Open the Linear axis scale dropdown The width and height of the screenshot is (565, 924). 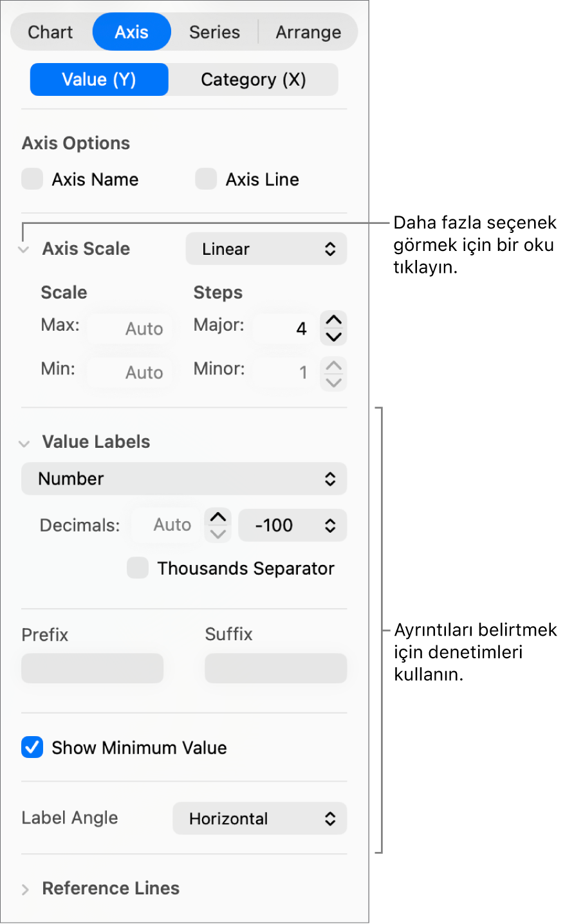[x=266, y=249]
